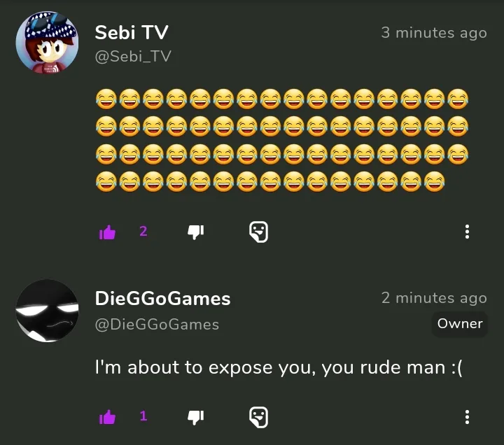Open more options for Sebi TV's comment

(467, 232)
